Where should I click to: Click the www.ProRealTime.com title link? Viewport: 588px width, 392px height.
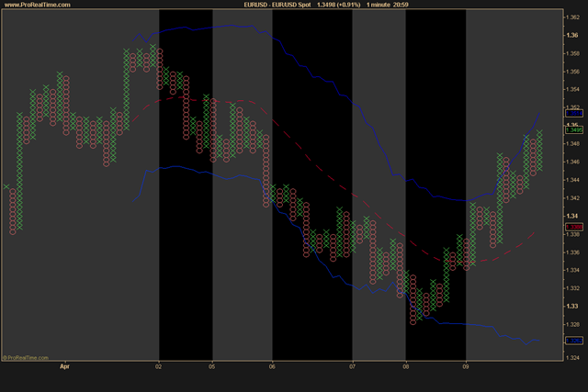click(37, 5)
